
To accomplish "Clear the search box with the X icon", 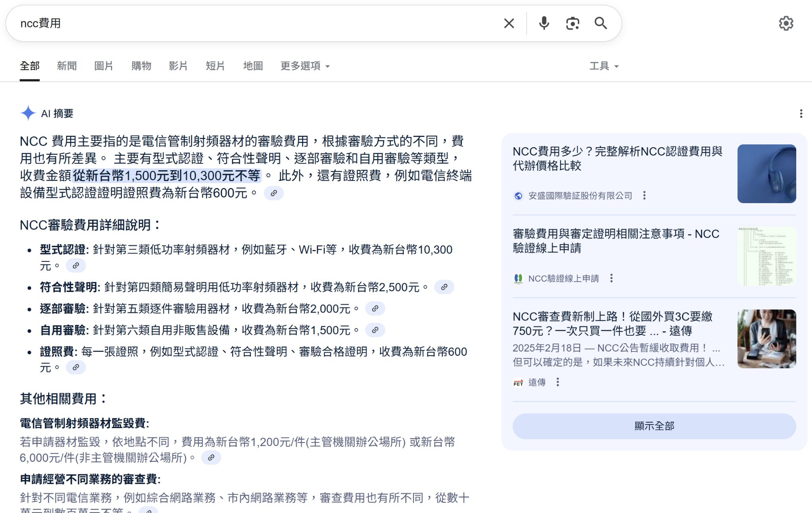I will point(509,23).
